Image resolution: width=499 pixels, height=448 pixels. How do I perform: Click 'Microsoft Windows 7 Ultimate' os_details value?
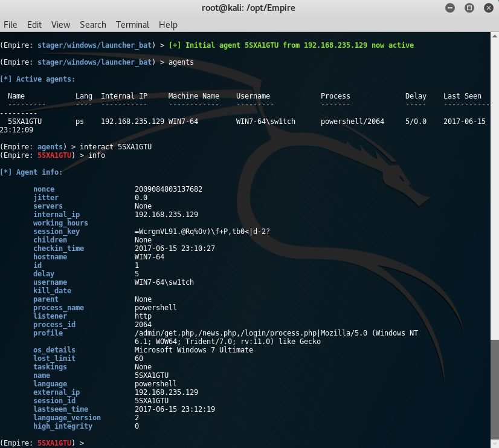(194, 350)
